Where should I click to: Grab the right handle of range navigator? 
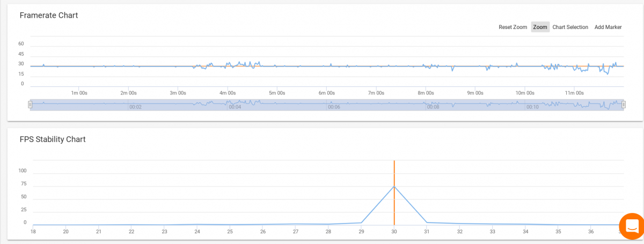click(x=623, y=105)
